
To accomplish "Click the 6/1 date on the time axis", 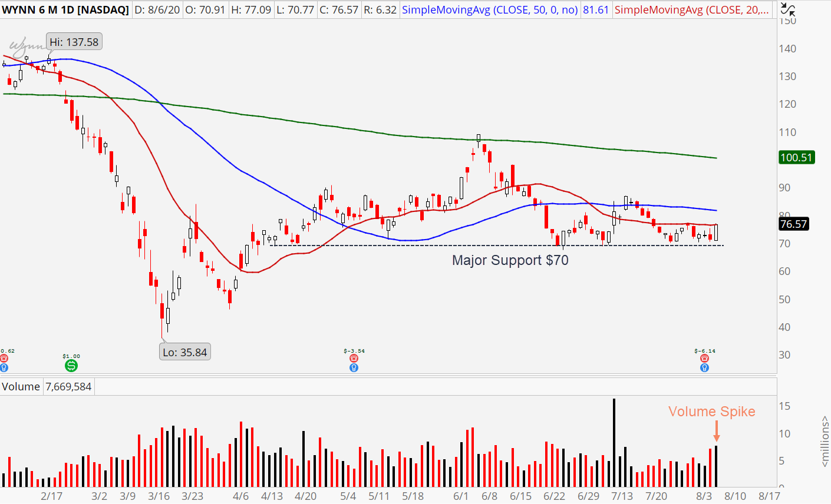I will [x=461, y=496].
